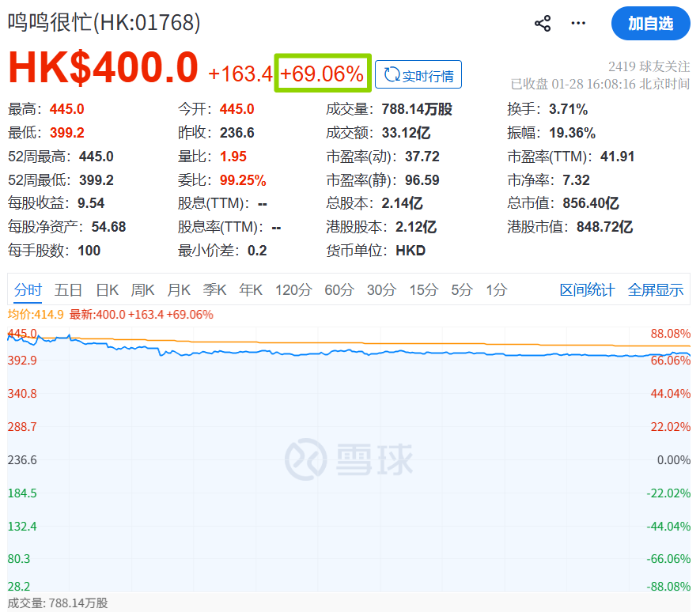Screen dimensions: 700x612
Task: Select the 5分 interval
Action: click(463, 290)
